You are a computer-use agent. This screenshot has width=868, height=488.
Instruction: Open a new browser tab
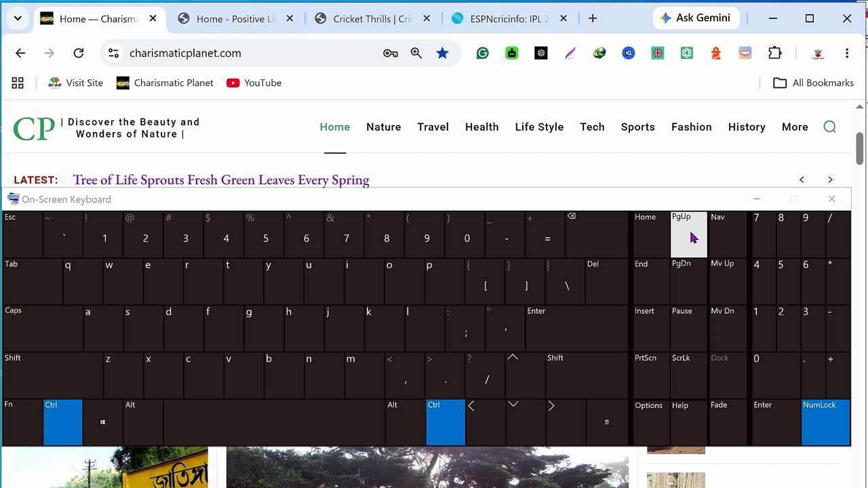pyautogui.click(x=593, y=19)
